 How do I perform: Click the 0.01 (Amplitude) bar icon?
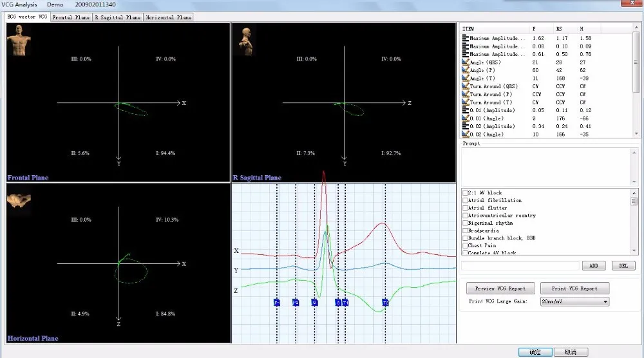(x=465, y=110)
